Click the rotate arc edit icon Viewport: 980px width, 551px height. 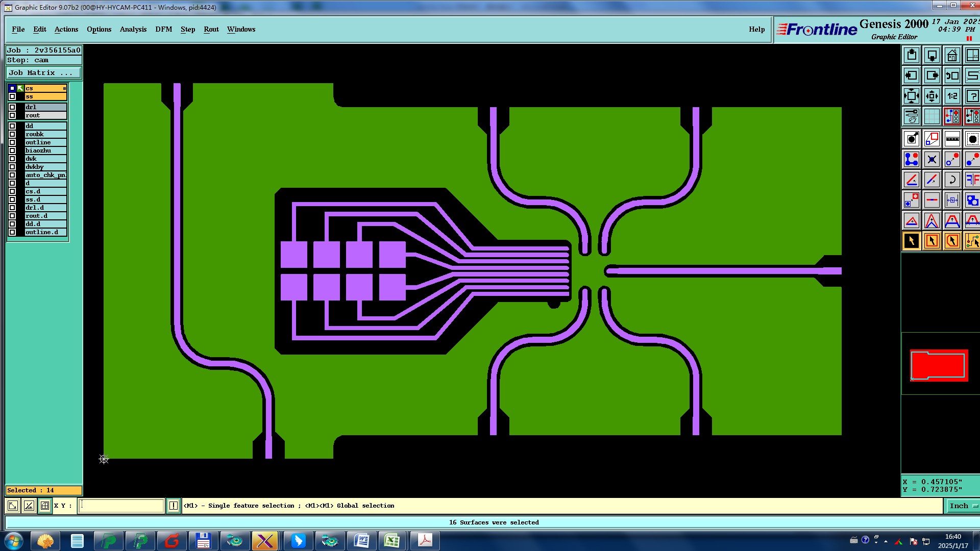click(x=952, y=180)
